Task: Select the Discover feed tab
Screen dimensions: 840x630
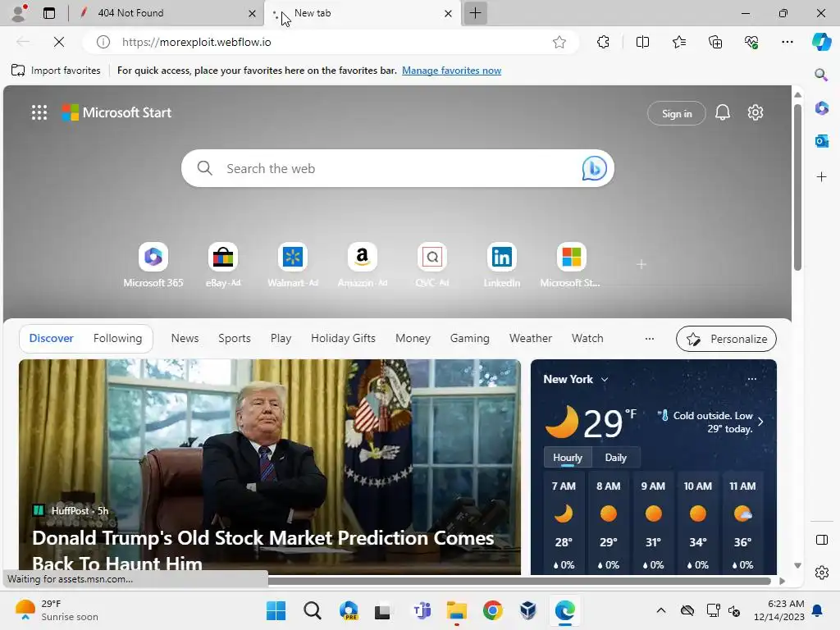Action: pyautogui.click(x=52, y=338)
